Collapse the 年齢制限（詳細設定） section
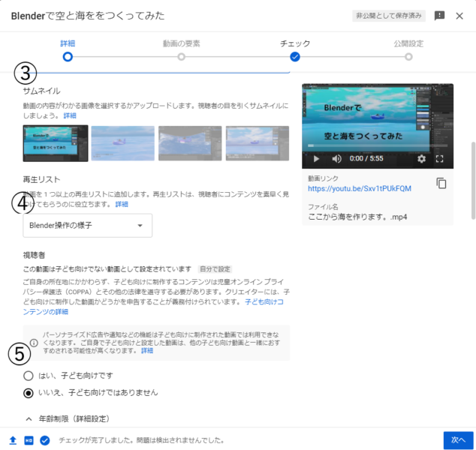Image resolution: width=476 pixels, height=450 pixels. [29, 419]
